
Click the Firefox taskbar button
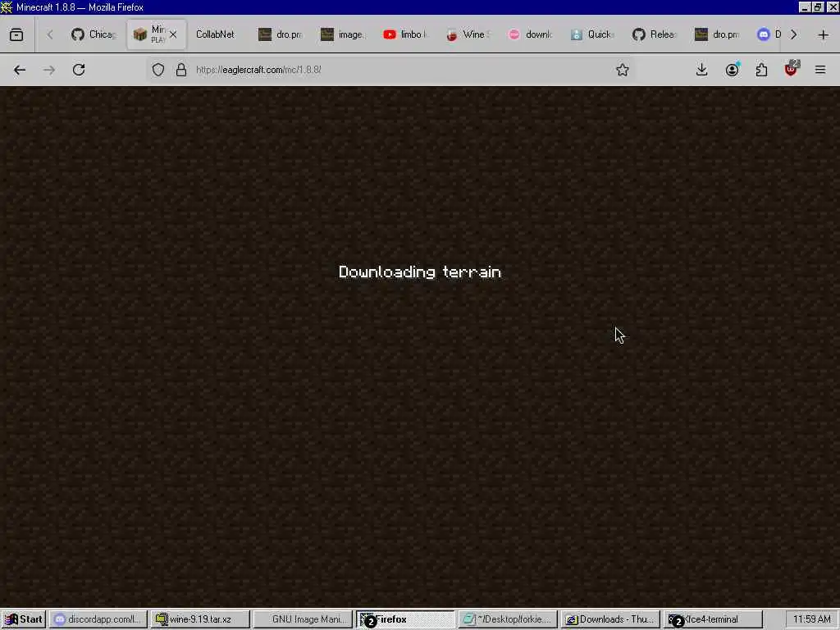(405, 619)
